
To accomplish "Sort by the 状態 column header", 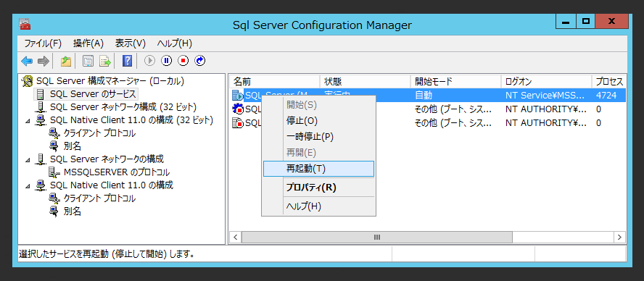I will 365,81.
